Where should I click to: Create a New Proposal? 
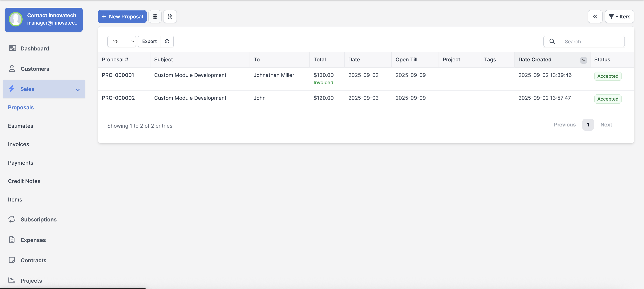(x=122, y=16)
